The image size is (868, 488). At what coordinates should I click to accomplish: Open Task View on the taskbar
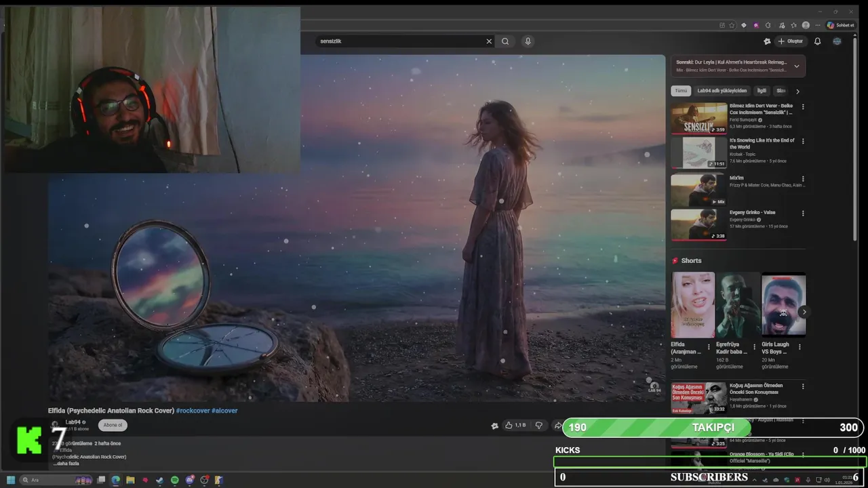101,480
